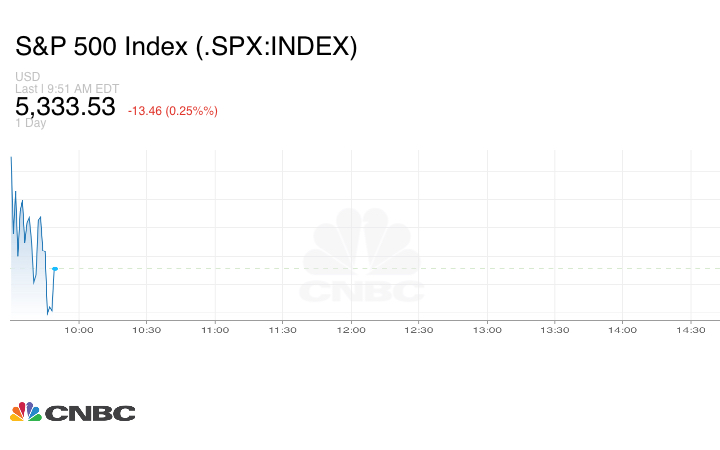Click the Last 9:51 AM EDT timestamp
Viewport: 720px width, 450px height.
click(x=68, y=88)
